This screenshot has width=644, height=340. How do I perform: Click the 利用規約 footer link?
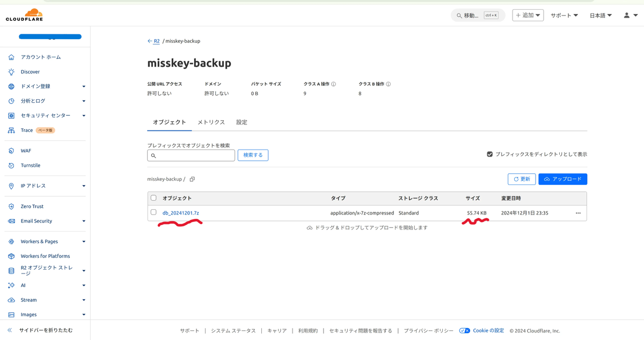pos(308,331)
